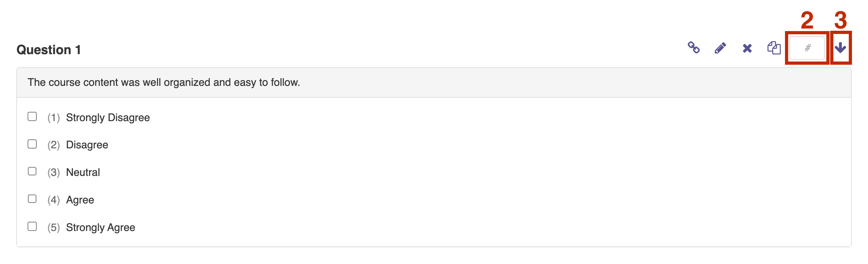868x264 pixels.
Task: Check the Strongly Disagree checkbox
Action: coord(32,117)
